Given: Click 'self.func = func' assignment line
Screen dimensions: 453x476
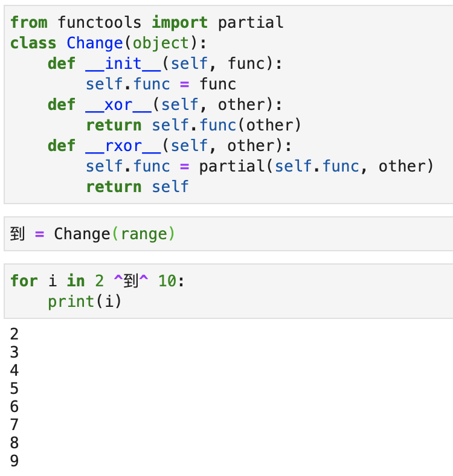Looking at the screenshot, I should click(161, 84).
